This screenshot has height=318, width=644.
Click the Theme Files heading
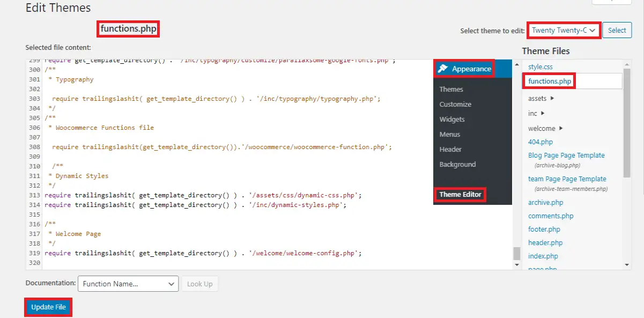(546, 51)
